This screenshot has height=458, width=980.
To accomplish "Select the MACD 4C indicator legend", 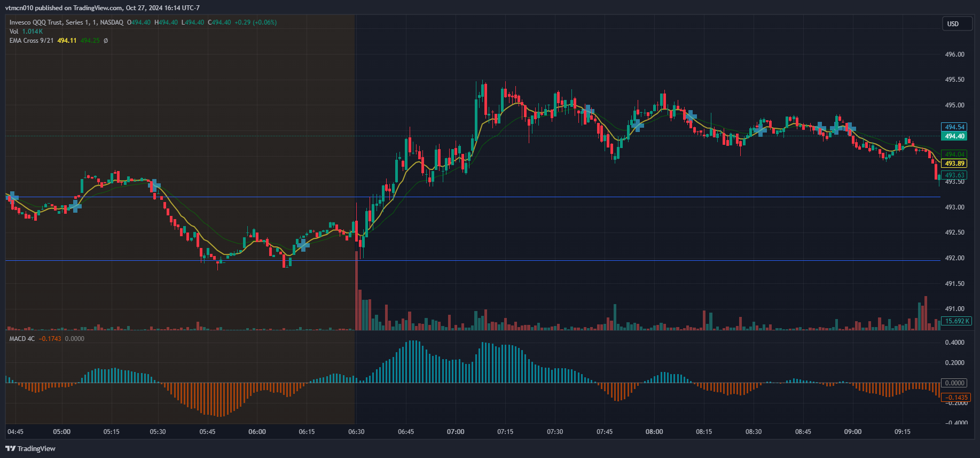I will tap(22, 339).
